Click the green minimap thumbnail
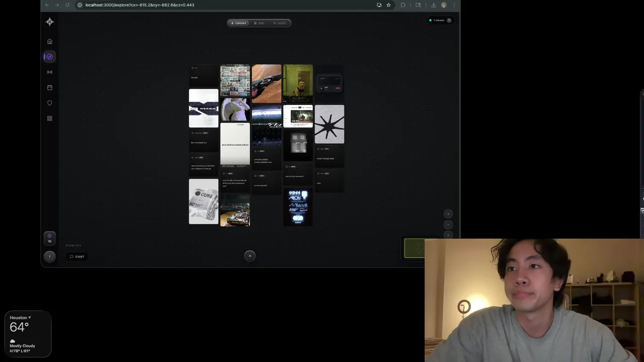The image size is (644, 362). (415, 248)
